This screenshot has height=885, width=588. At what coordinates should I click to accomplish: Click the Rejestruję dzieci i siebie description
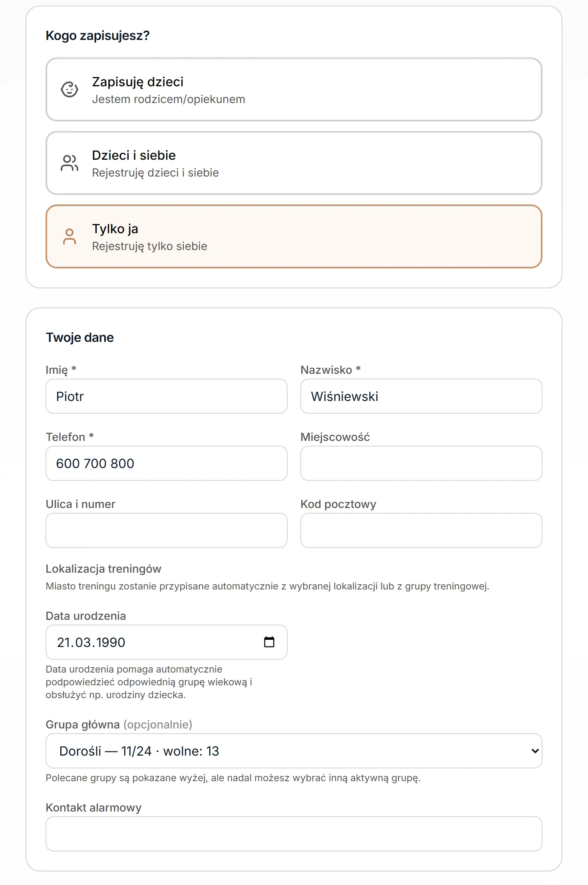pos(155,173)
